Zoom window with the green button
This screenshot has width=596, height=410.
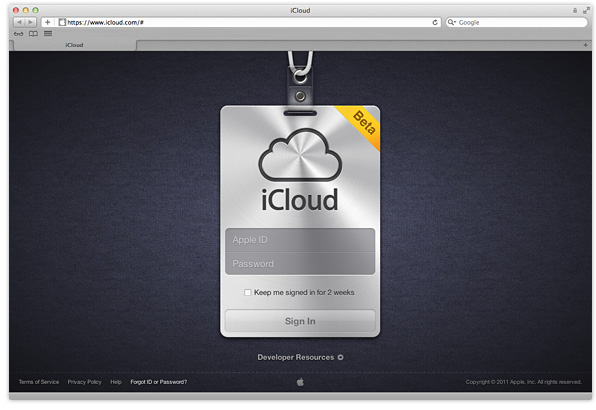point(35,10)
